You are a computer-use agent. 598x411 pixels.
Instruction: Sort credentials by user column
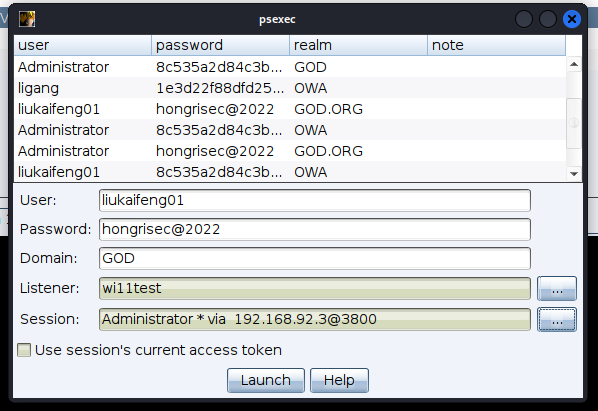click(x=83, y=45)
